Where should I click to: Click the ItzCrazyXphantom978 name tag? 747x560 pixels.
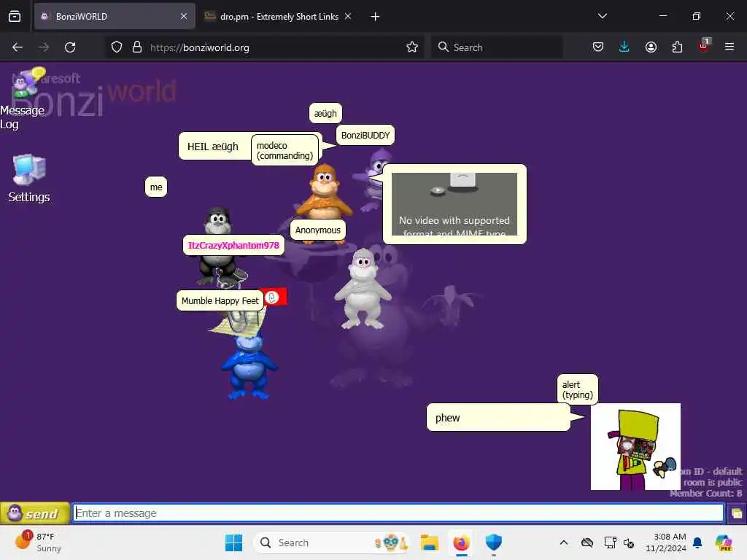233,245
